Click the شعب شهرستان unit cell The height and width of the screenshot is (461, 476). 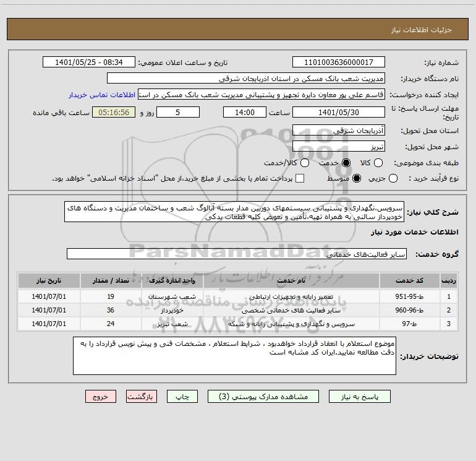click(x=172, y=296)
